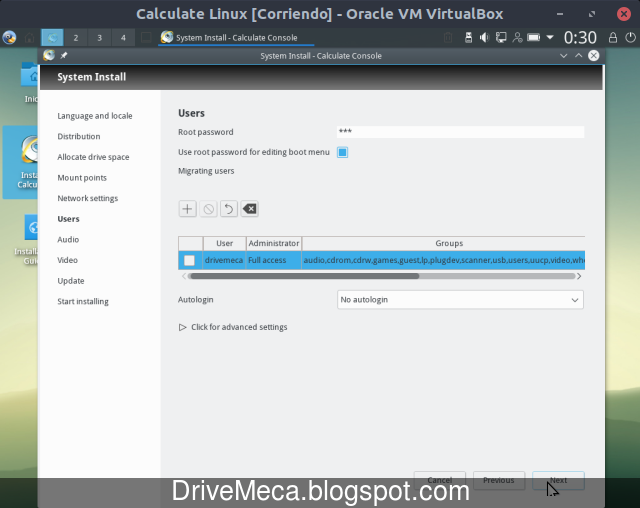Click the Groups column header

(443, 243)
